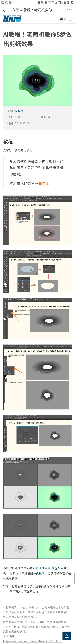Open the second, taller 第三步 screenshot
Screen dimensions: 75x644
tap(37, 377)
